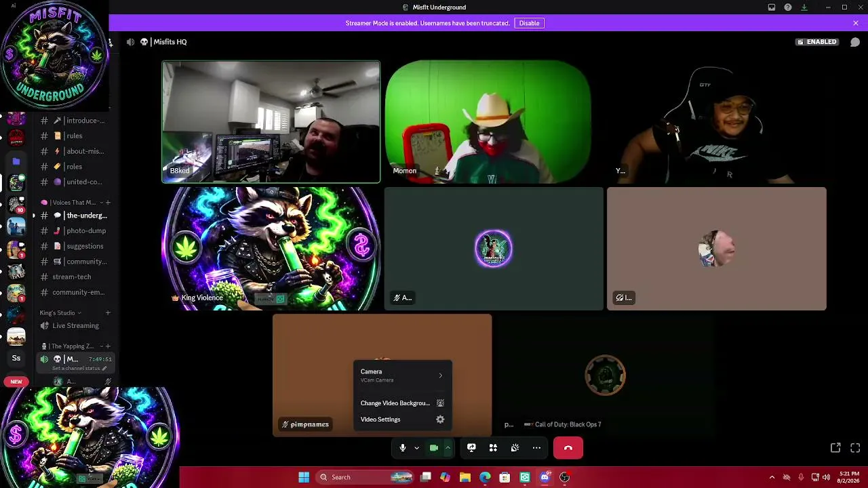The height and width of the screenshot is (488, 868).
Task: Click the Discord update download icon
Action: pos(804,7)
